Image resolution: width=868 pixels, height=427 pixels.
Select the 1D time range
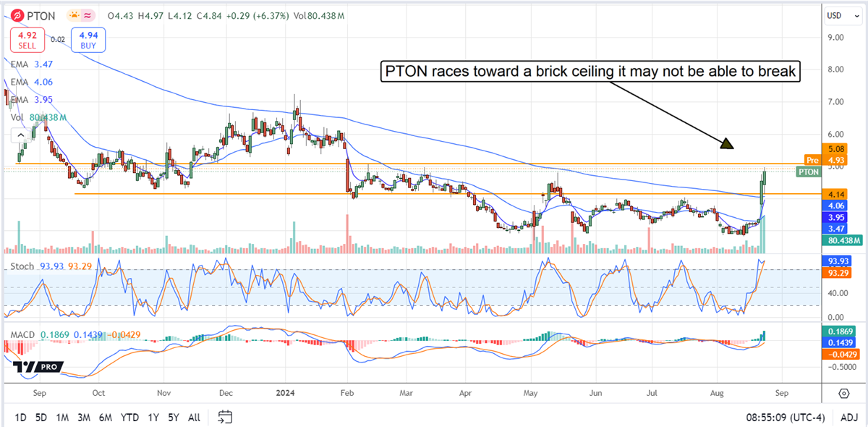20,418
